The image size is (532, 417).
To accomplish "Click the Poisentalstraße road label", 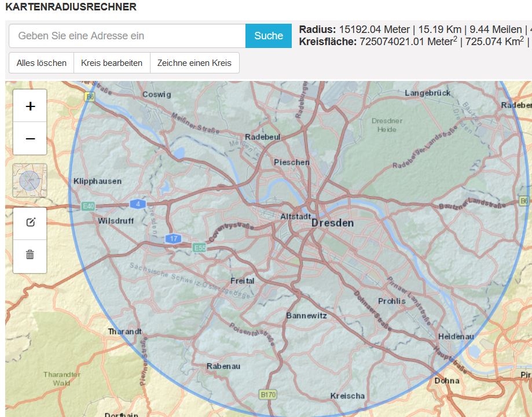I will coord(252,334).
